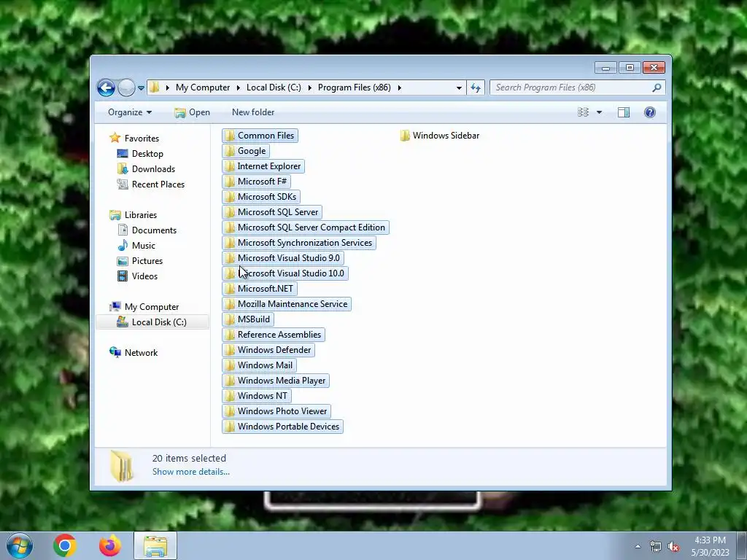The image size is (747, 560).
Task: Select the Windows Portable Devices folder
Action: [x=282, y=427]
